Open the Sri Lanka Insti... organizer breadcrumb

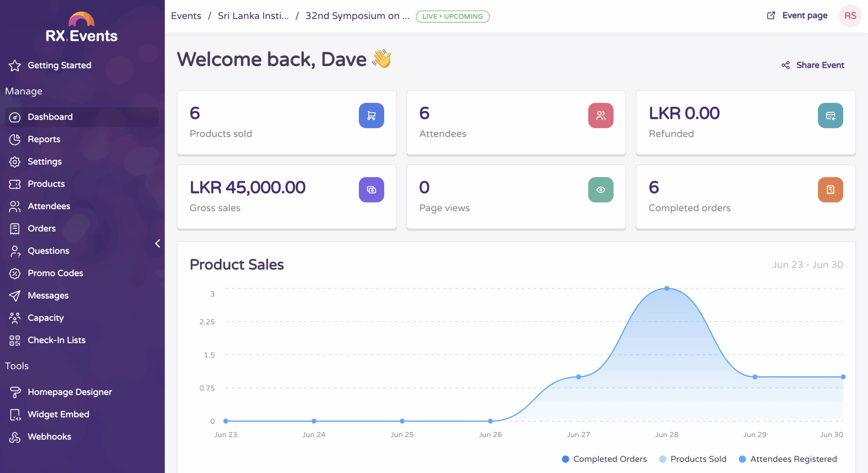[x=253, y=16]
